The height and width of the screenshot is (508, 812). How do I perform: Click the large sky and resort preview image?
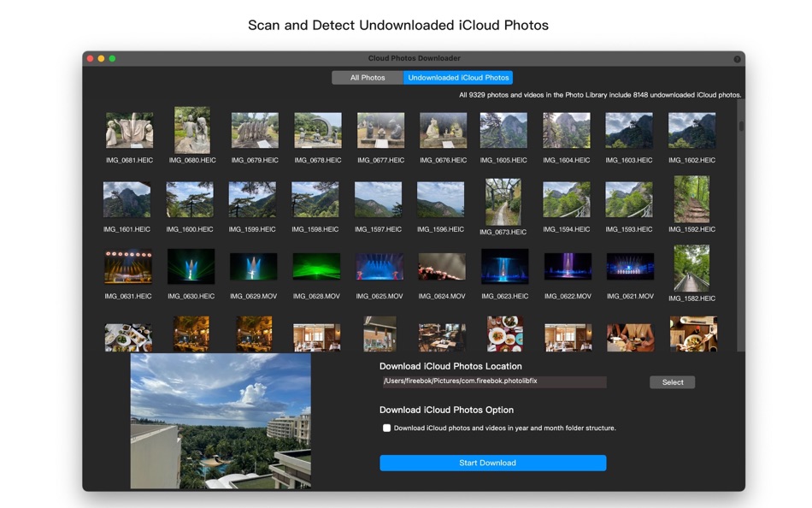tap(221, 421)
